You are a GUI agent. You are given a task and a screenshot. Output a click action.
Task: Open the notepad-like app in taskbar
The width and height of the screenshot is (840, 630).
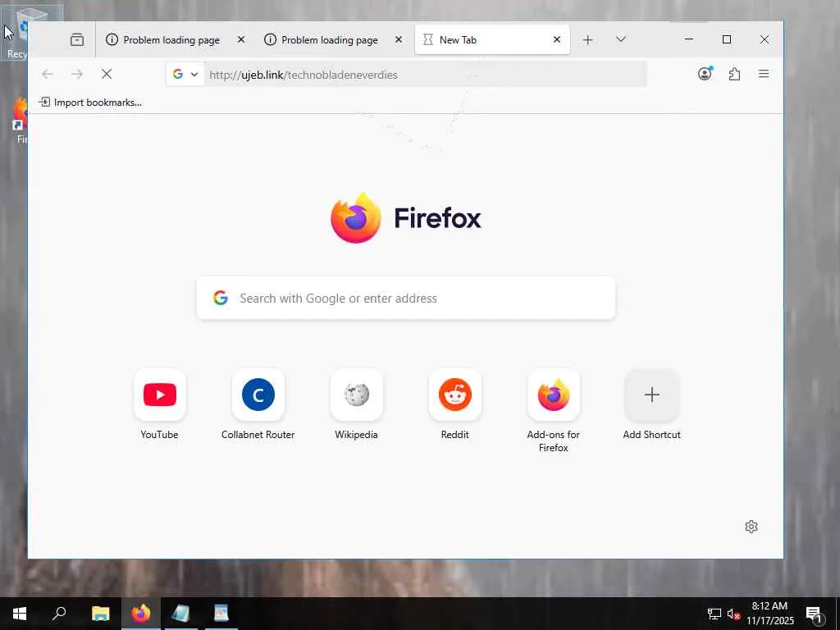click(181, 614)
